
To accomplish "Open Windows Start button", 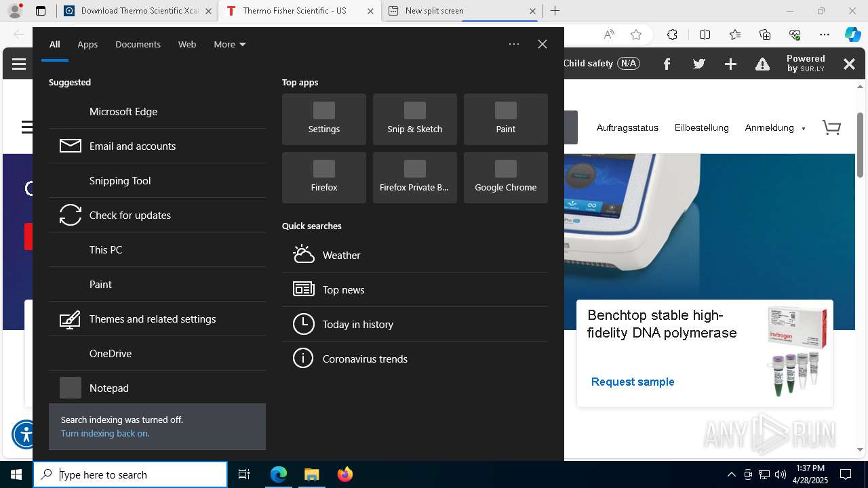I will 16,474.
